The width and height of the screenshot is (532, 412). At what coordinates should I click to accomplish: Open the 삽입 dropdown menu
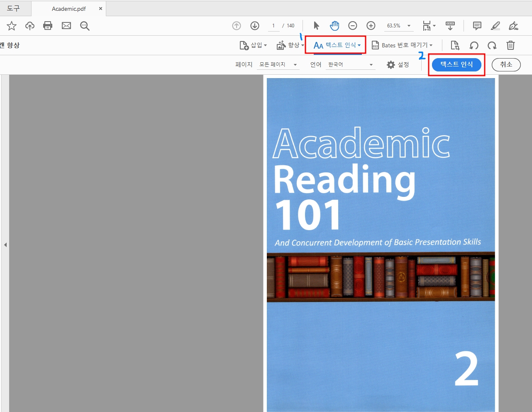pyautogui.click(x=253, y=45)
